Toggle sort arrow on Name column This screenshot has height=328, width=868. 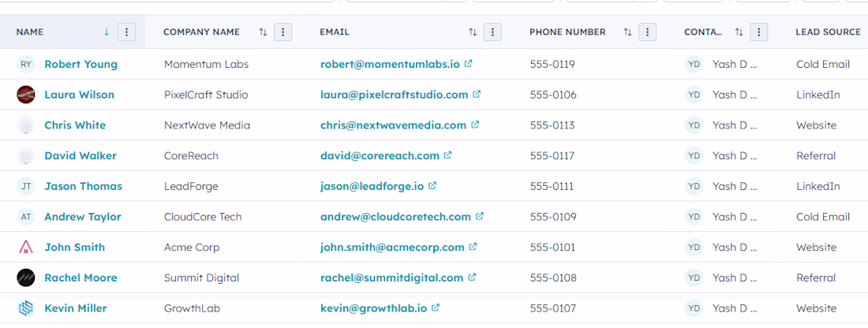tap(107, 32)
